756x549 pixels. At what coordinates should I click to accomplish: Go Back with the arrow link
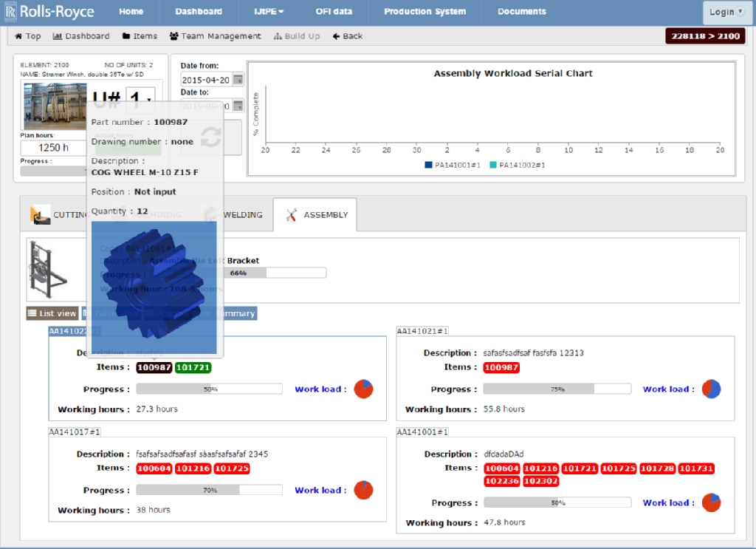tap(347, 36)
